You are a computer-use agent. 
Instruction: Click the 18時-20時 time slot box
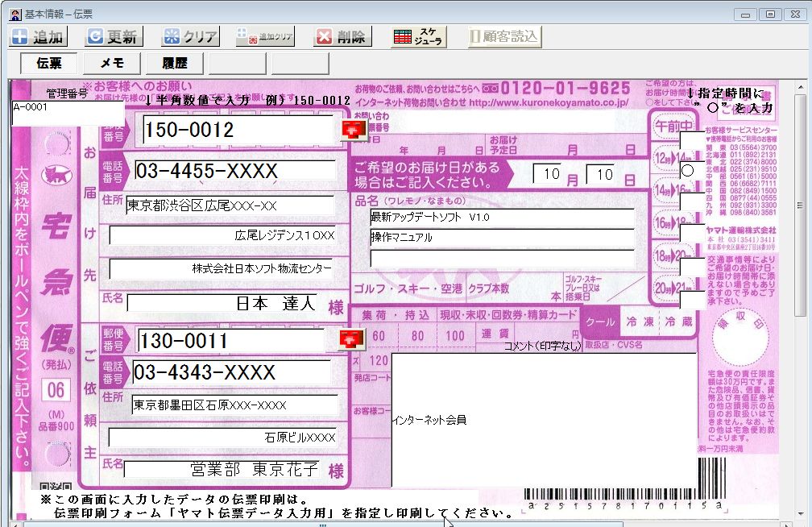(692, 267)
